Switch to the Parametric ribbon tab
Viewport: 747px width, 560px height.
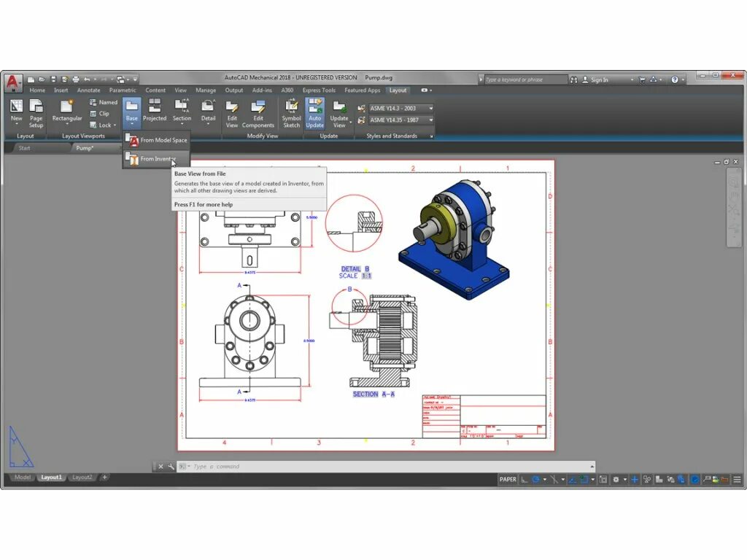(x=123, y=90)
